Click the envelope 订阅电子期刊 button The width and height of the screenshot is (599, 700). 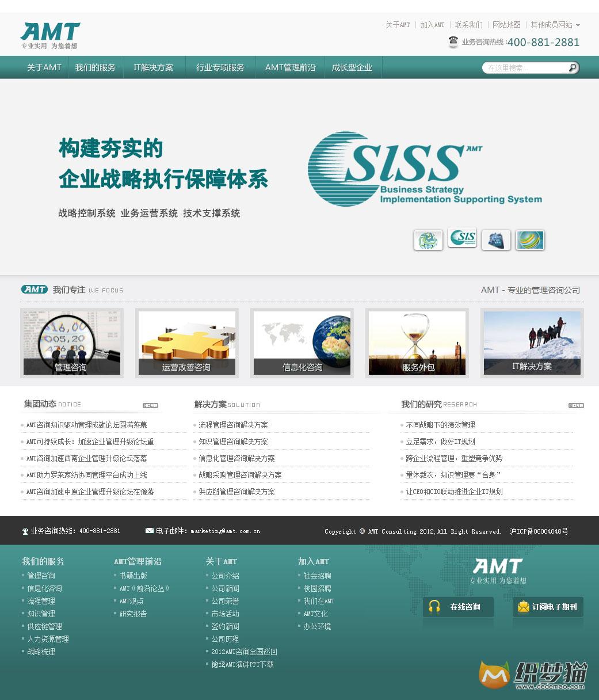548,607
